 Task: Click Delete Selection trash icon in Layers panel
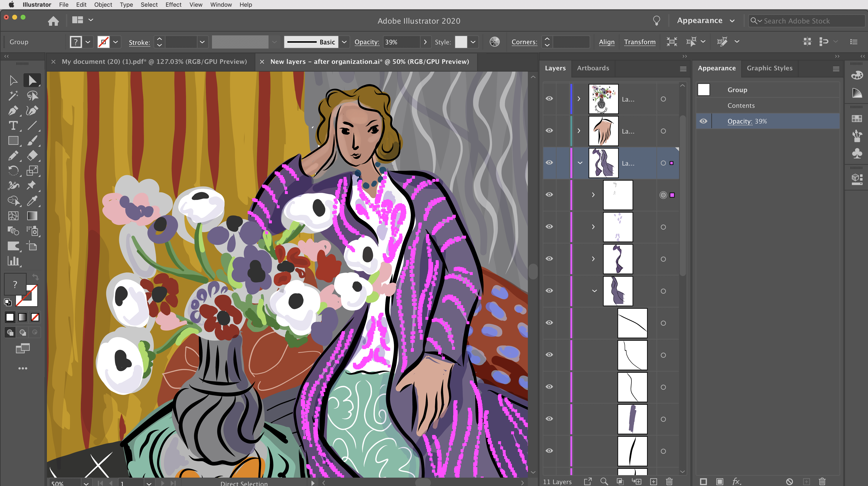(669, 482)
